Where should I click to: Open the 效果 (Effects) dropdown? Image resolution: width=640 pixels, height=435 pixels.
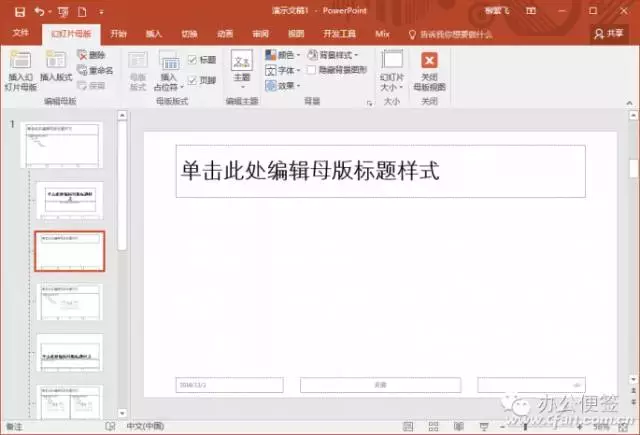coord(282,86)
